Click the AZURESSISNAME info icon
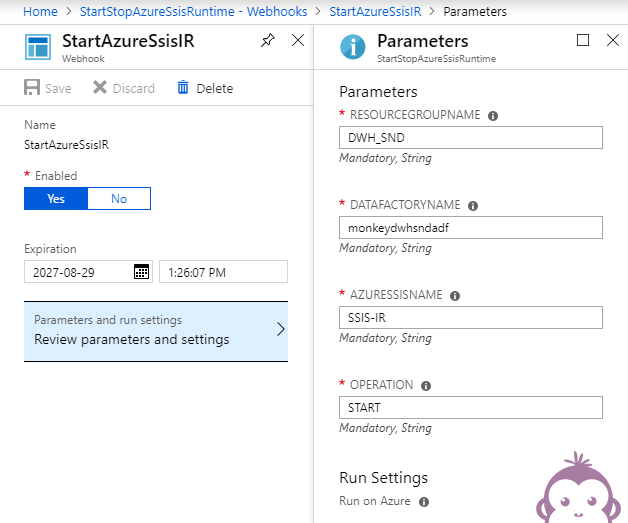Screen dimensions: 628x523 (455, 296)
